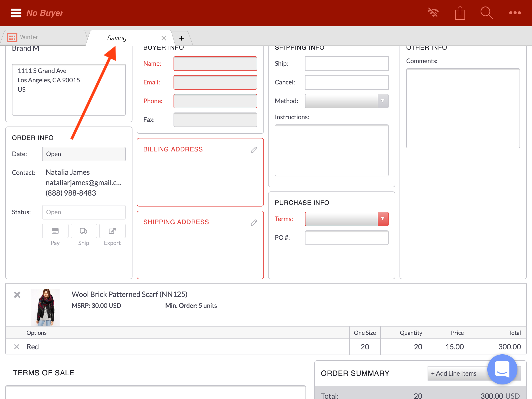Add a new tab with plus button

182,38
